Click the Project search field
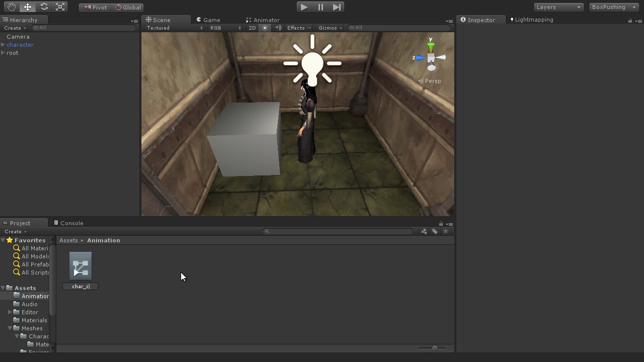 pyautogui.click(x=338, y=231)
